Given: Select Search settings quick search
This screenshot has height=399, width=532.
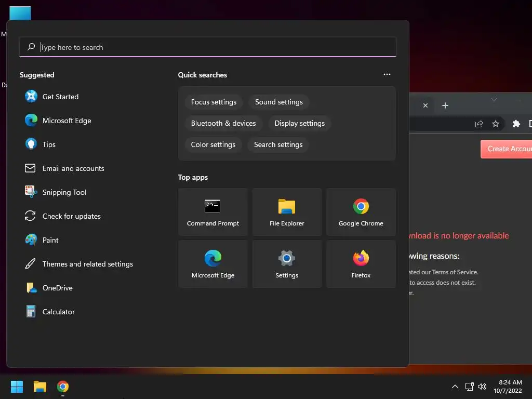Looking at the screenshot, I should tap(278, 145).
